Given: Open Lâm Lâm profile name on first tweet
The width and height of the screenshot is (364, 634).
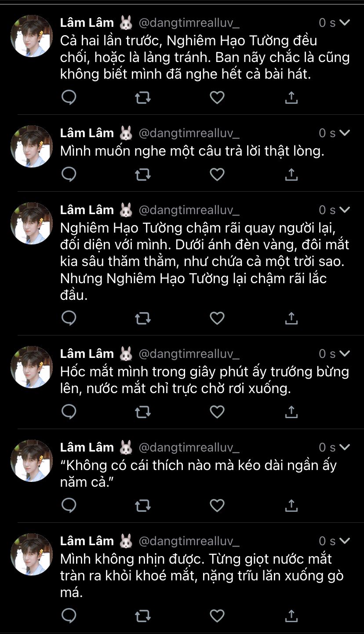Looking at the screenshot, I should (x=87, y=22).
